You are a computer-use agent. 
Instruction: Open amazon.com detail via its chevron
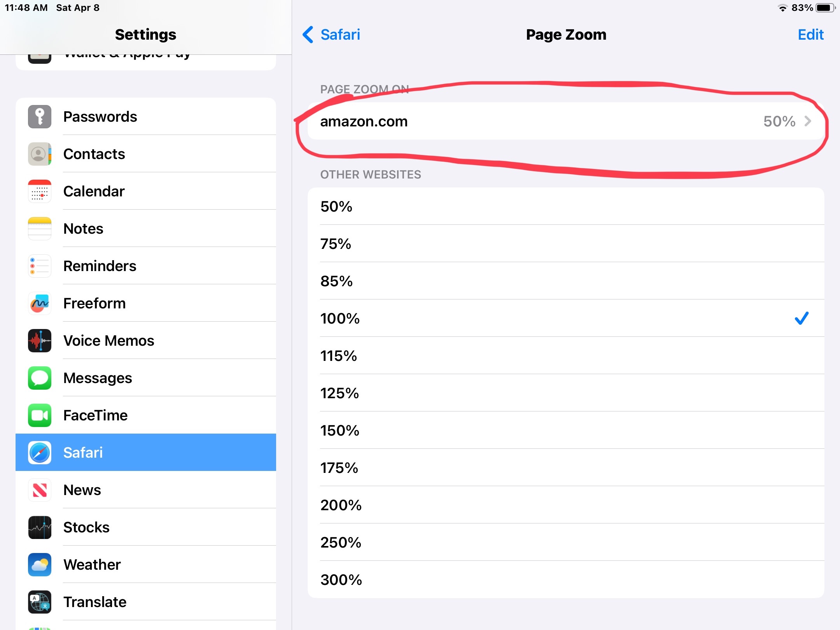tap(808, 121)
